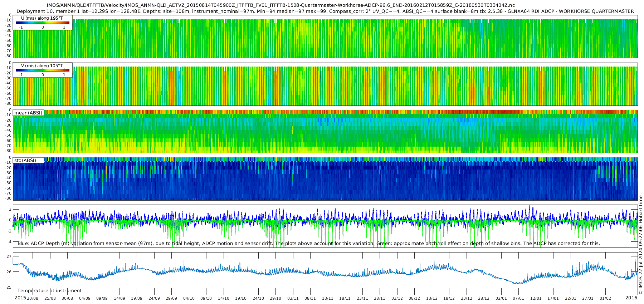Click the 03/12 date tick label
644x304 pixels.
click(397, 298)
